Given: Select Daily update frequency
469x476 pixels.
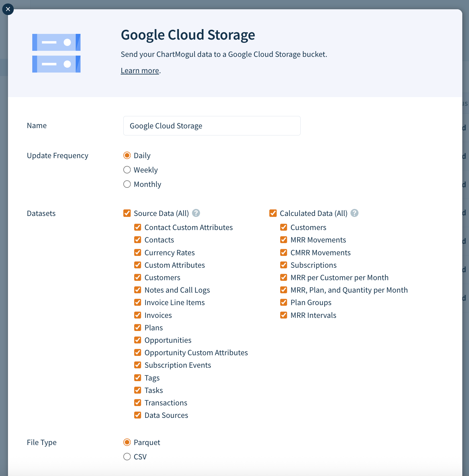Looking at the screenshot, I should point(127,156).
